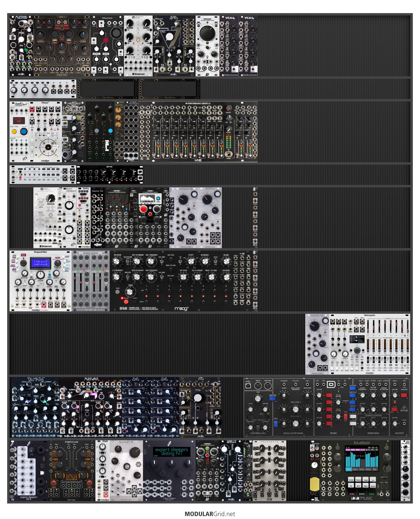Select the Vol tab on bluebox screen

pyautogui.click(x=348, y=469)
